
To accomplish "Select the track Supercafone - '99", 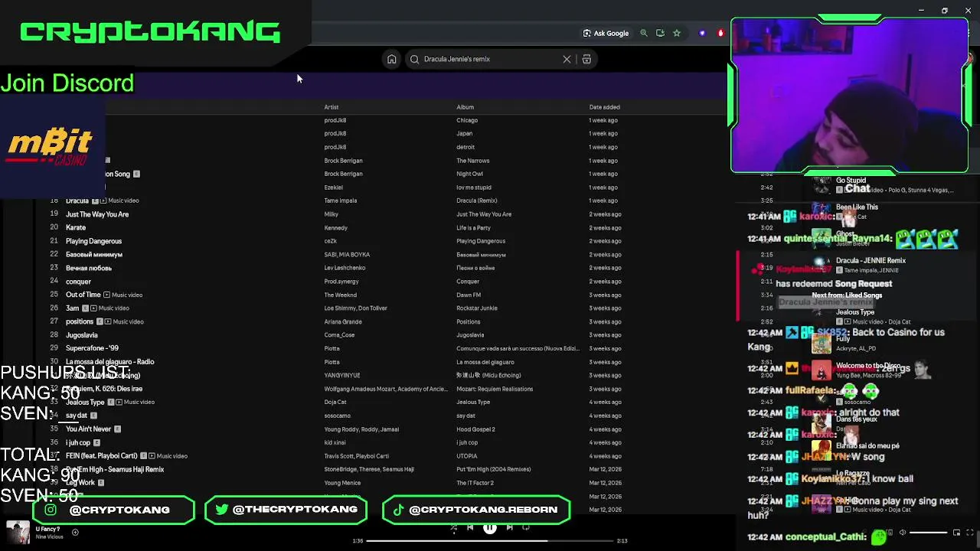I will coord(92,348).
